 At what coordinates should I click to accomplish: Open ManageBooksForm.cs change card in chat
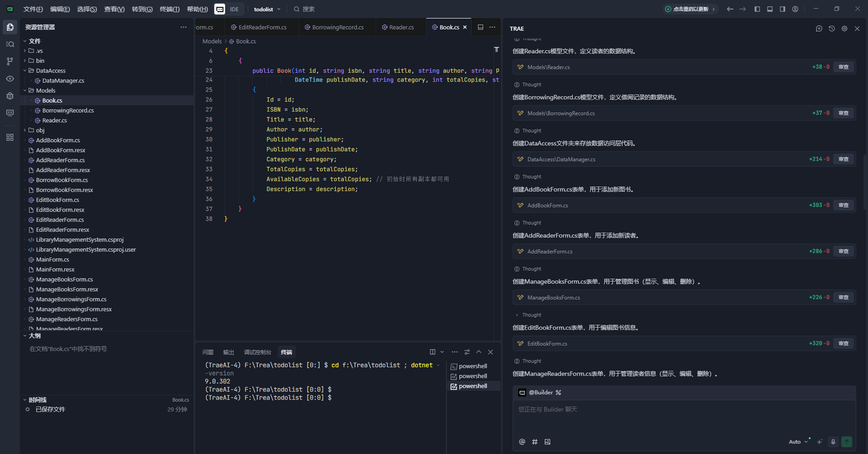click(684, 297)
